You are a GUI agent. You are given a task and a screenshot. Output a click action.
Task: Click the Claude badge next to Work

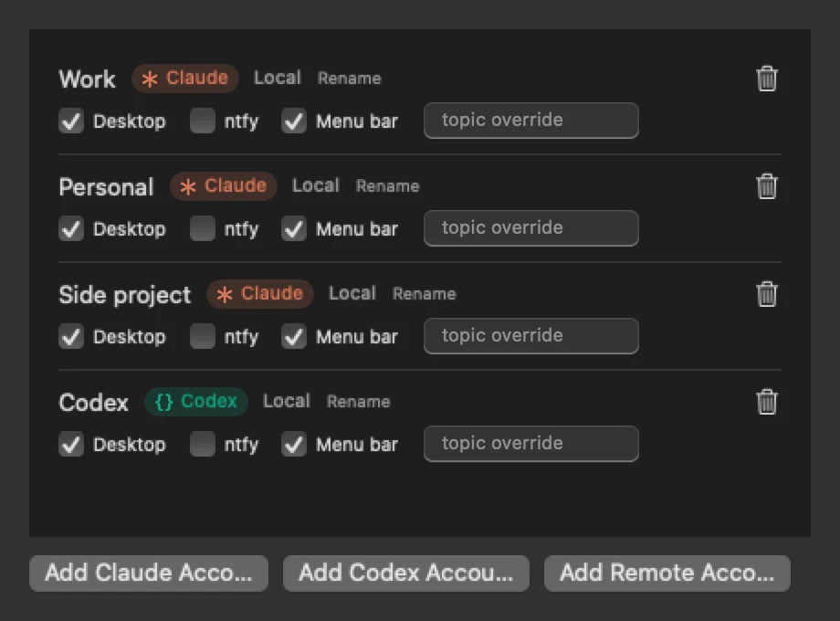coord(185,79)
